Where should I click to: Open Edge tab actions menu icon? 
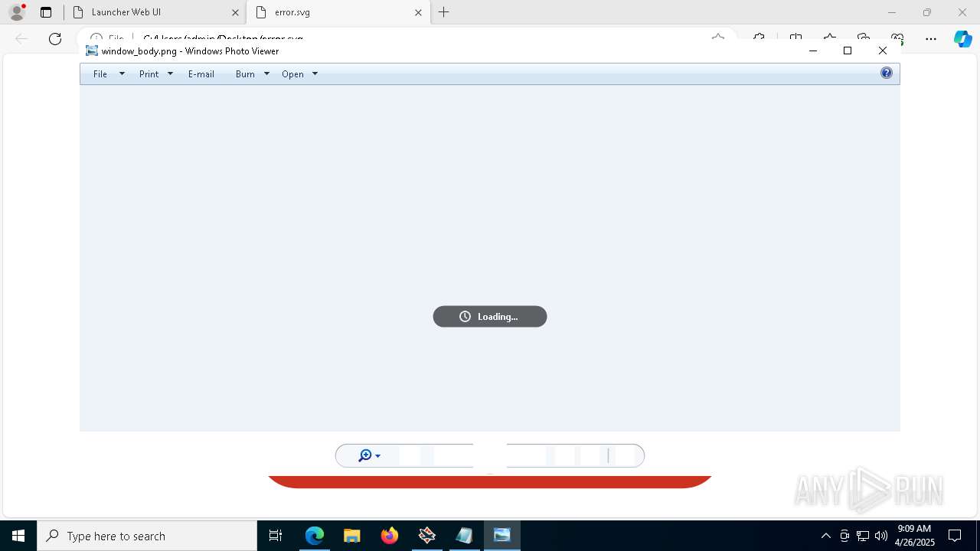[x=46, y=12]
